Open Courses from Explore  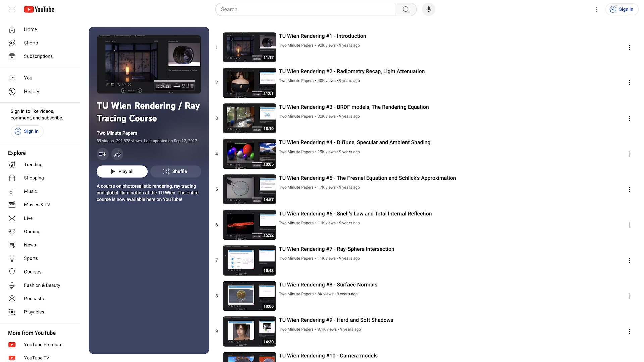click(40, 272)
